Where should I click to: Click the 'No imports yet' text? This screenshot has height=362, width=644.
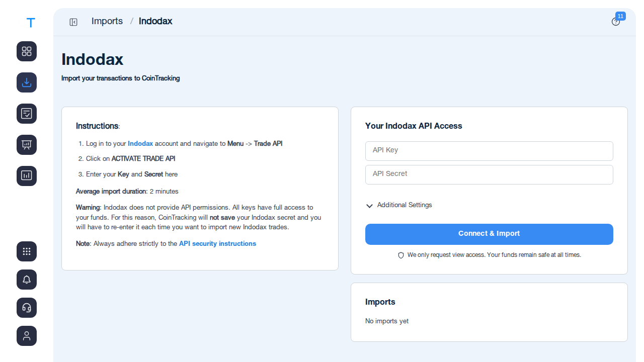(387, 321)
